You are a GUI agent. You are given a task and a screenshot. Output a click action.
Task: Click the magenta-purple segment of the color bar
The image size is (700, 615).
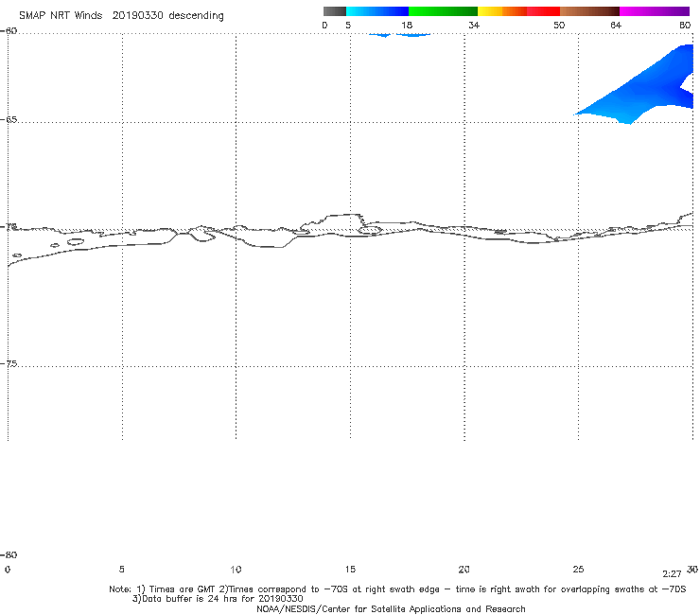[655, 11]
